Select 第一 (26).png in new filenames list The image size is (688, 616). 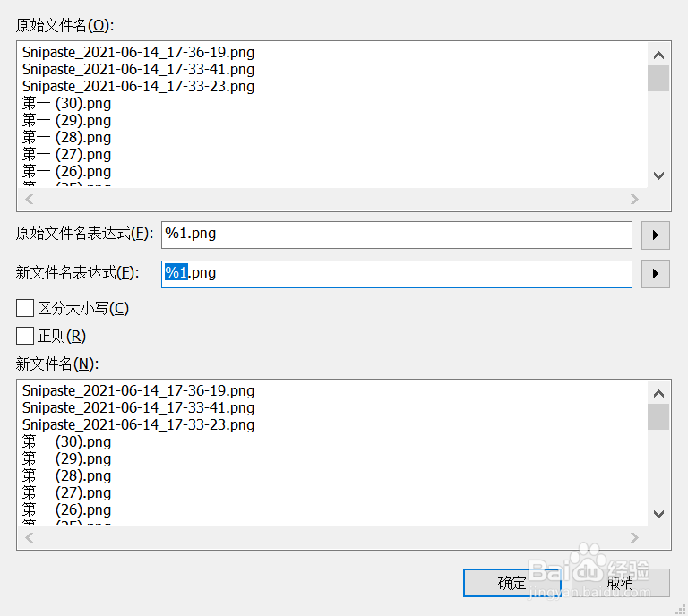(x=66, y=510)
